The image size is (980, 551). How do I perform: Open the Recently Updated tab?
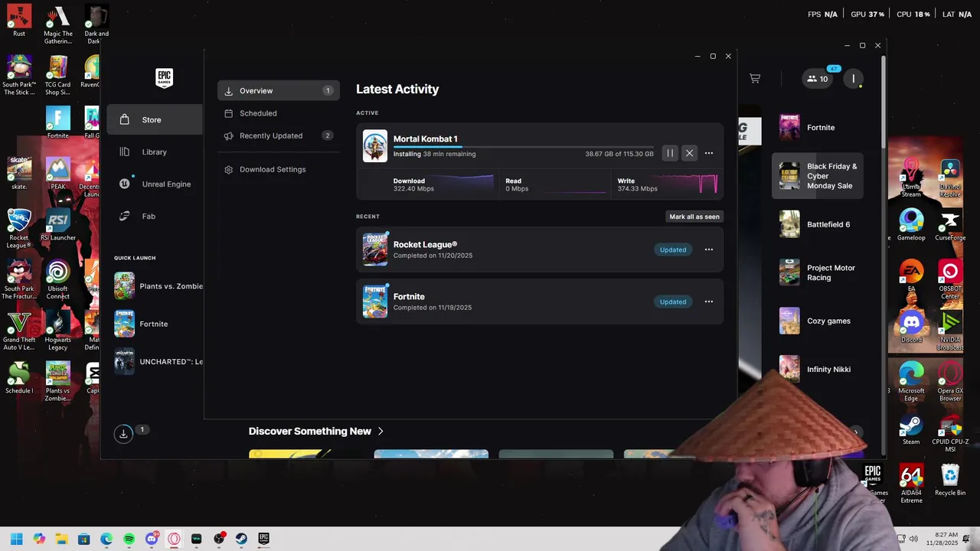point(279,135)
